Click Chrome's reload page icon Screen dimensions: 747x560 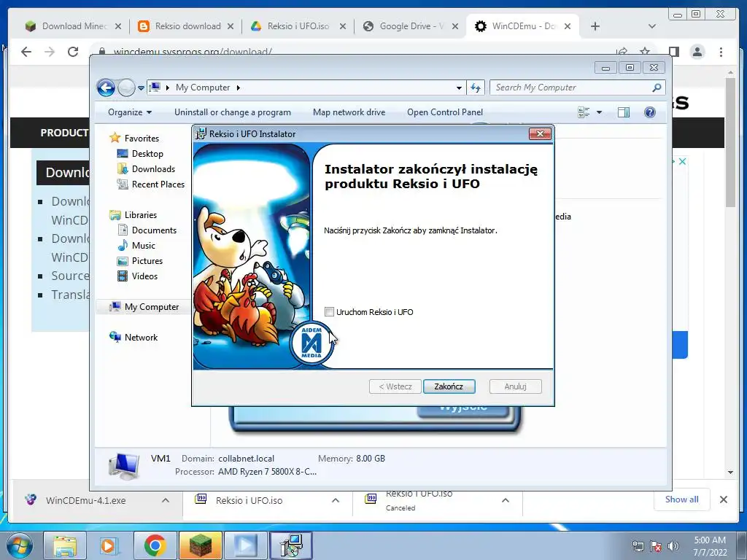tap(73, 52)
